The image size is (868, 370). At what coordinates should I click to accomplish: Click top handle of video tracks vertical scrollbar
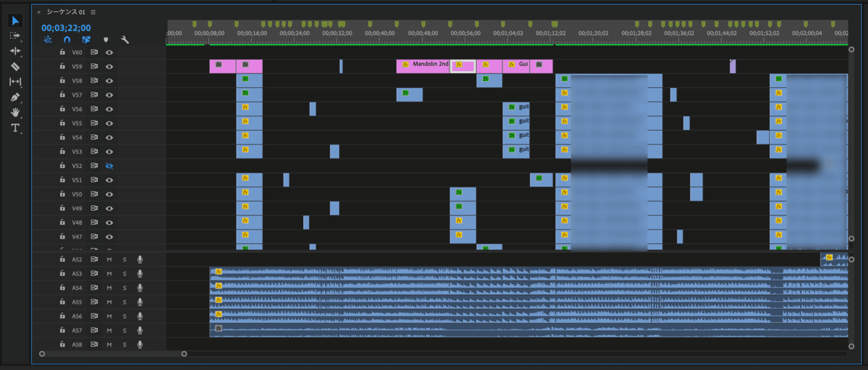point(852,49)
